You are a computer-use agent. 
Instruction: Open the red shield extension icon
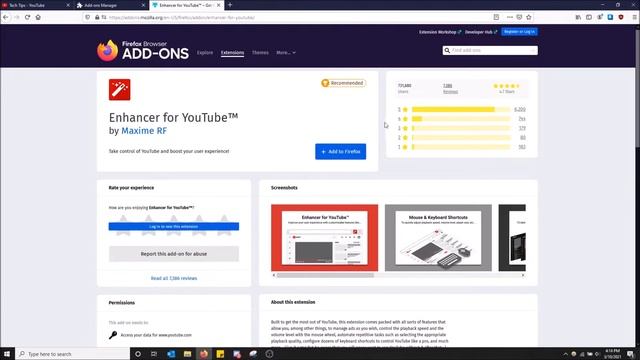pos(621,17)
